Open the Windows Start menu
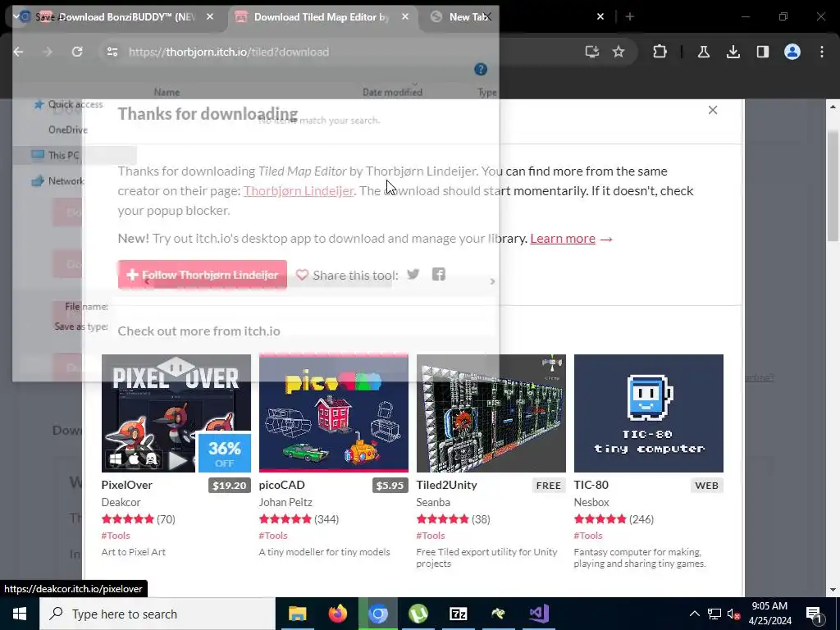The height and width of the screenshot is (630, 840). (20, 614)
